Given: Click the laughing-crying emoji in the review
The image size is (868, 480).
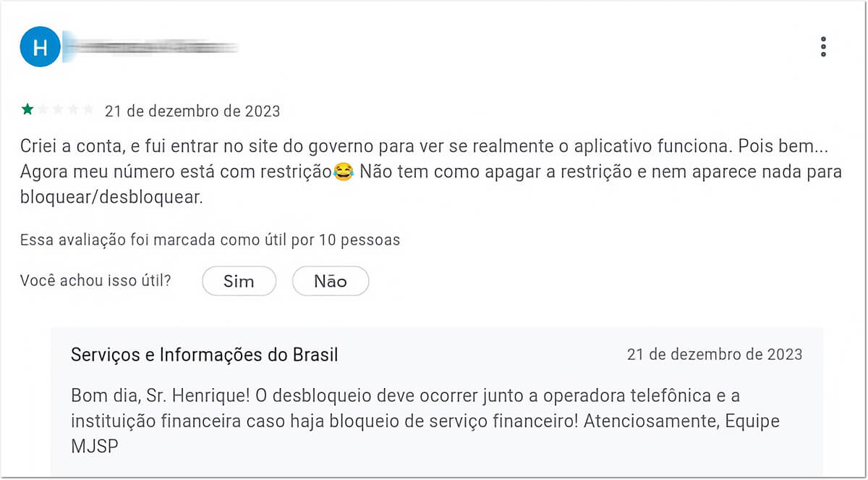Looking at the screenshot, I should click(x=344, y=172).
